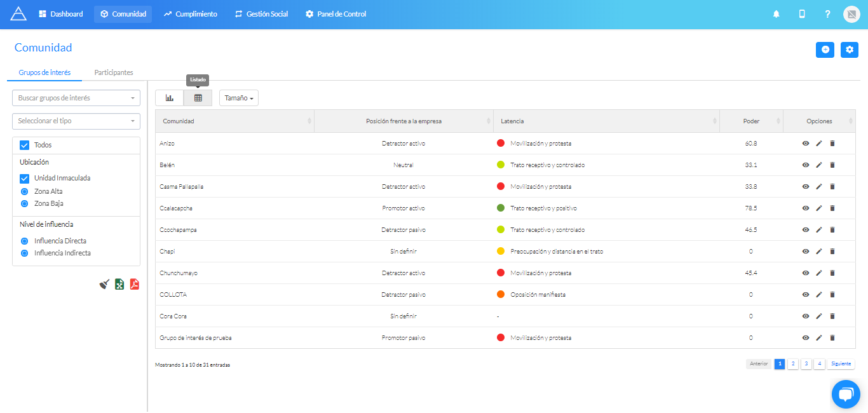Open Cumplimiento menu

click(x=190, y=14)
